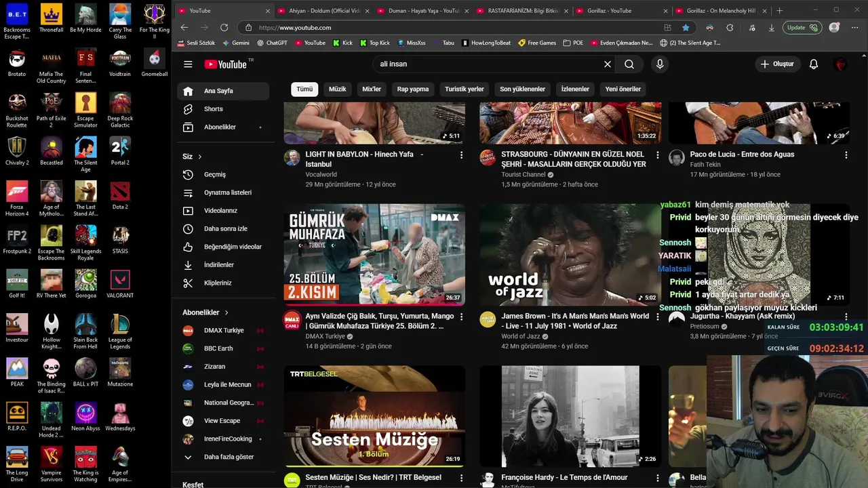The image size is (868, 488).
Task: Select the Tümü filter chip
Action: [304, 89]
